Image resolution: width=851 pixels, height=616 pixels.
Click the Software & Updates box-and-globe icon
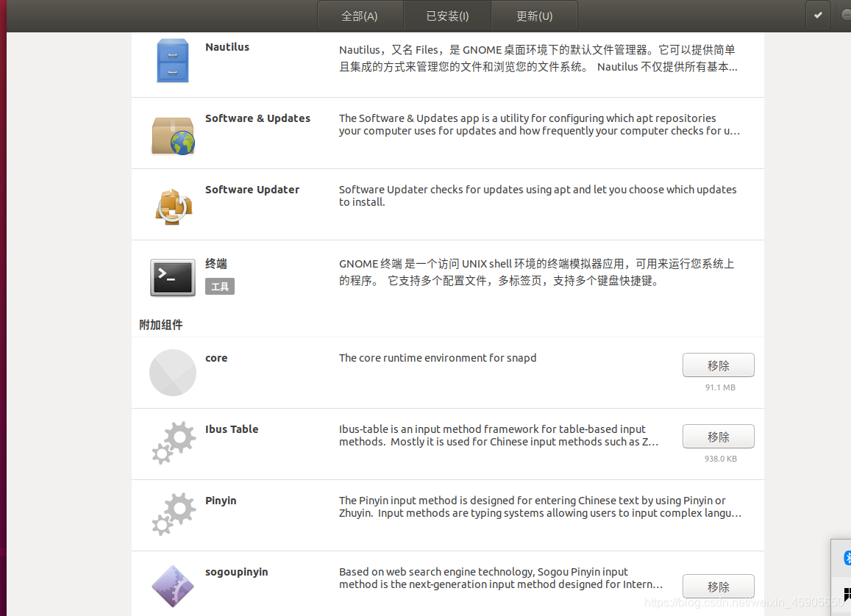coord(173,135)
